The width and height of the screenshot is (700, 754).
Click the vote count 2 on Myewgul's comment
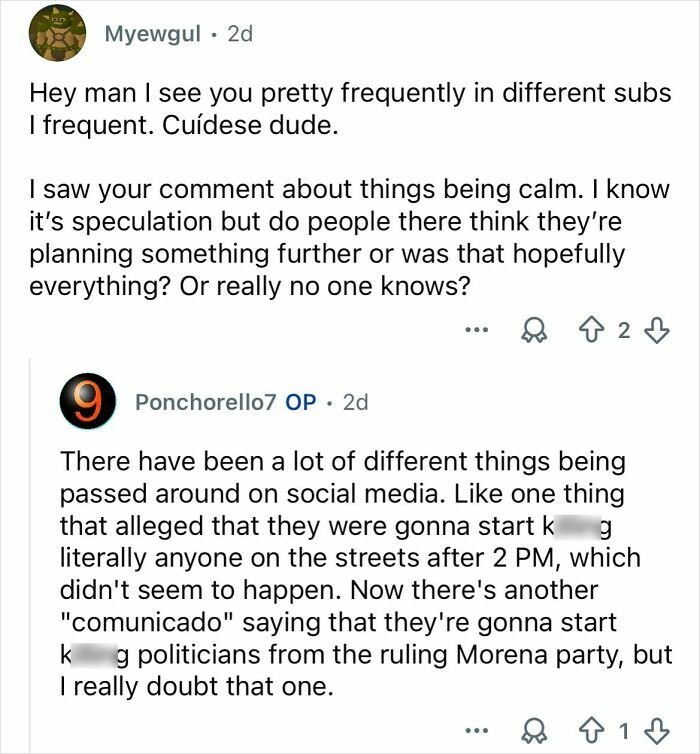(x=624, y=329)
